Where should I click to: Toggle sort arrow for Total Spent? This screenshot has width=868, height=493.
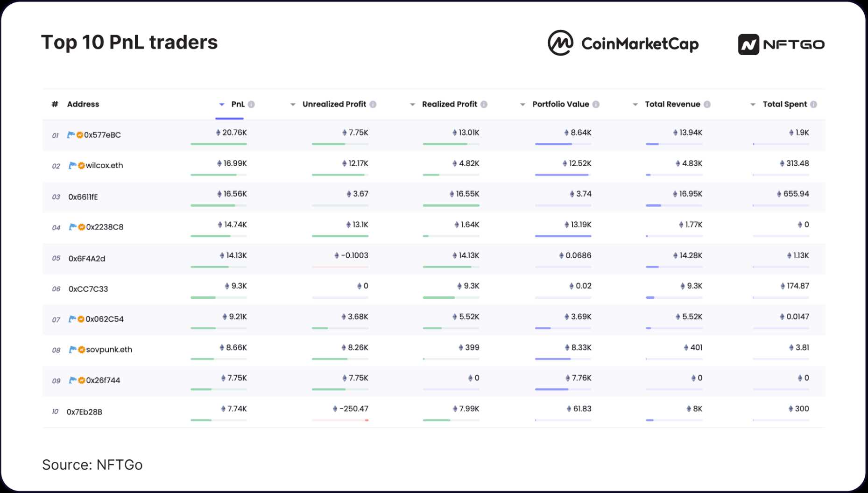point(753,104)
